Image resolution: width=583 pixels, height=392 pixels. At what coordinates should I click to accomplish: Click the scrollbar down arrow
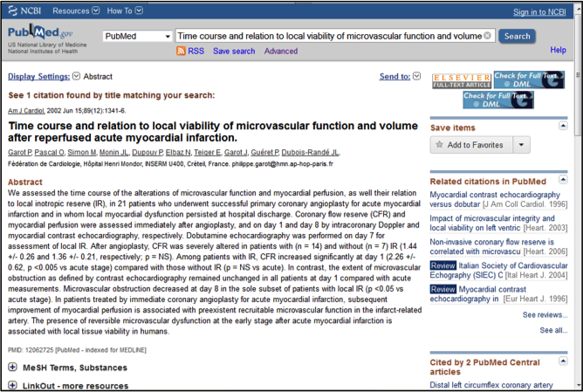pos(578,385)
